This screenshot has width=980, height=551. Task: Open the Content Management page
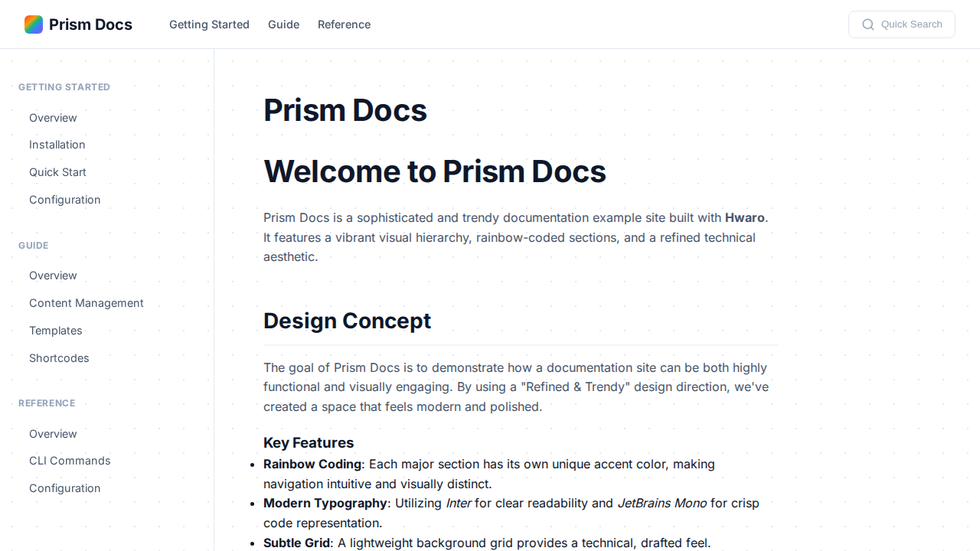[86, 302]
